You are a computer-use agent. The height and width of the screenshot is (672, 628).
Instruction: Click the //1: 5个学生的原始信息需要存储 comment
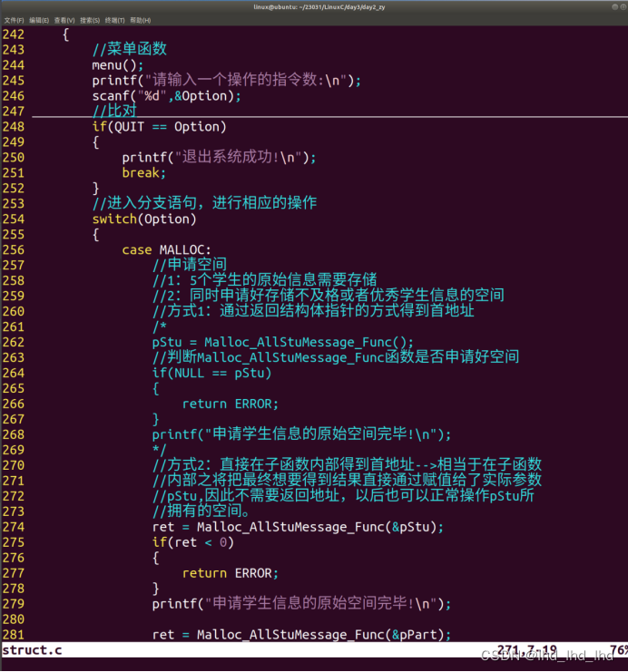264,280
